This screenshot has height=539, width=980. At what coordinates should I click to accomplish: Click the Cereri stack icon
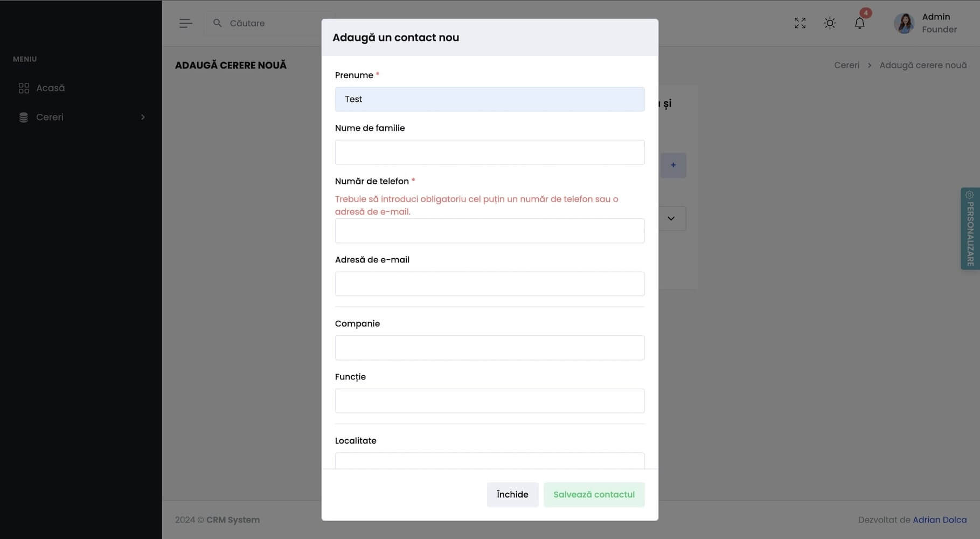click(x=24, y=118)
